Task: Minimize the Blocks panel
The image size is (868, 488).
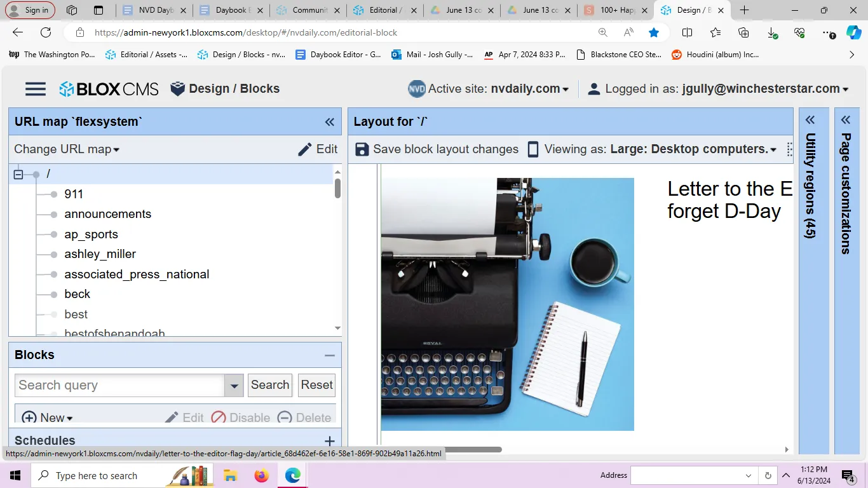Action: (x=329, y=356)
